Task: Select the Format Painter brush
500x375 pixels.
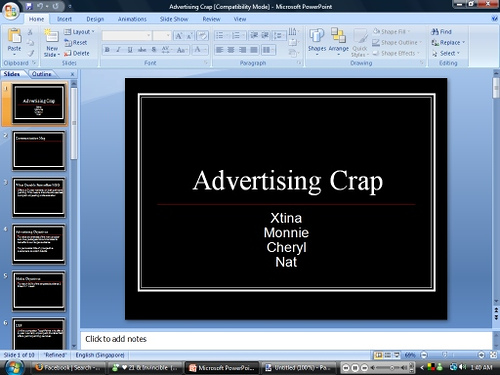Action: pyautogui.click(x=31, y=53)
